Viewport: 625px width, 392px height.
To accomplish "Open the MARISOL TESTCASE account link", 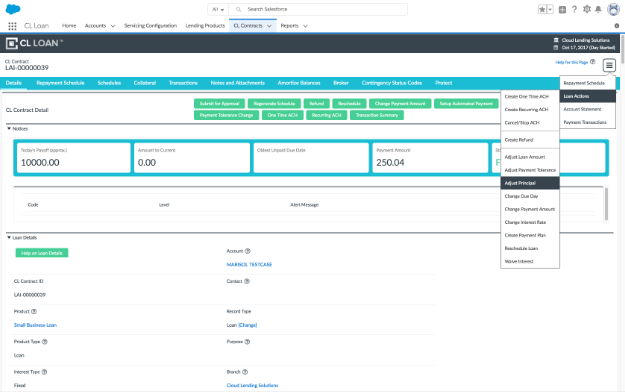I will (x=249, y=264).
